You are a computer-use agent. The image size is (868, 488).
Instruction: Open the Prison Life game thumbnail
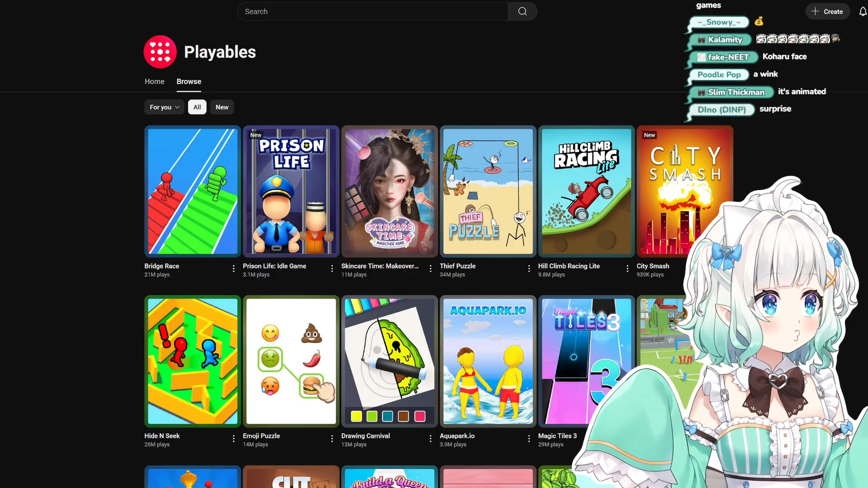291,192
